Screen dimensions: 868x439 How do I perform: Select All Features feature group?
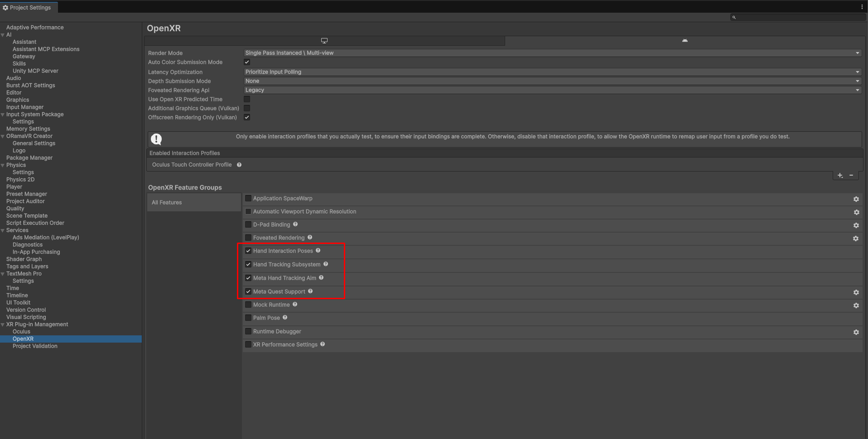click(194, 202)
